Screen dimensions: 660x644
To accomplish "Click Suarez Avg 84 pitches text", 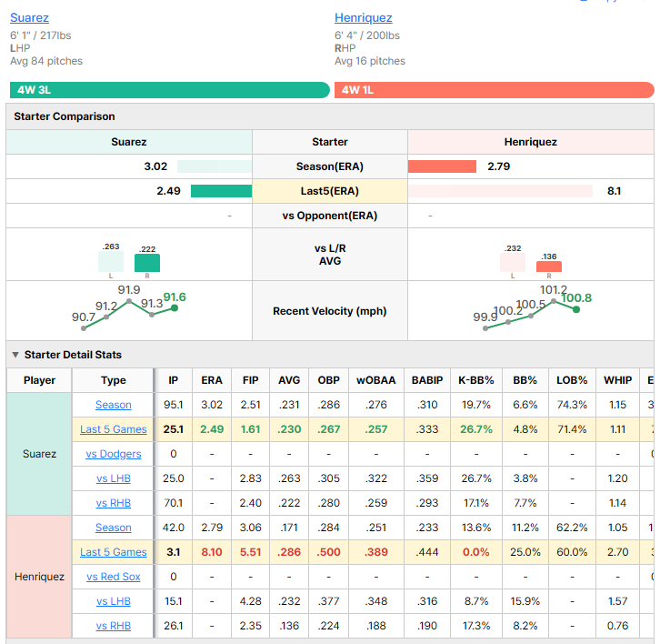I will coord(46,61).
